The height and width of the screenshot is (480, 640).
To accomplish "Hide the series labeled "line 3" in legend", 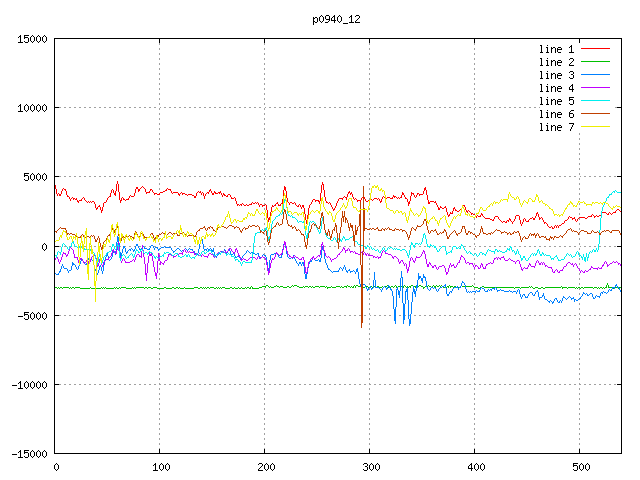I will (557, 75).
